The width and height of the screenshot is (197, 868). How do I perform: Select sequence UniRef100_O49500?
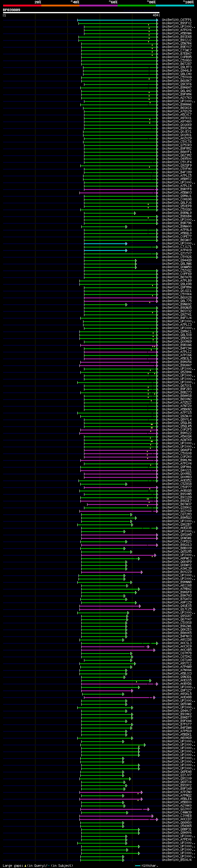click(177, 159)
